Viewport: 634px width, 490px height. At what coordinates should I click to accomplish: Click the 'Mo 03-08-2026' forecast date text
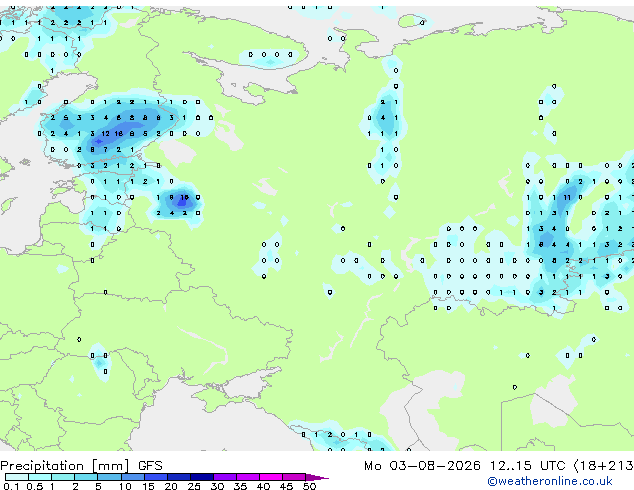point(422,466)
